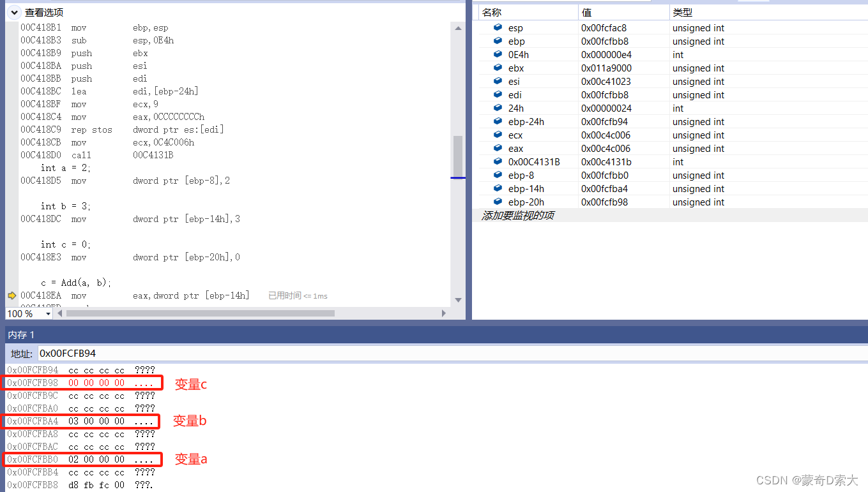Select the edi watch item icon
Image resolution: width=868 pixels, height=492 pixels.
[x=498, y=94]
